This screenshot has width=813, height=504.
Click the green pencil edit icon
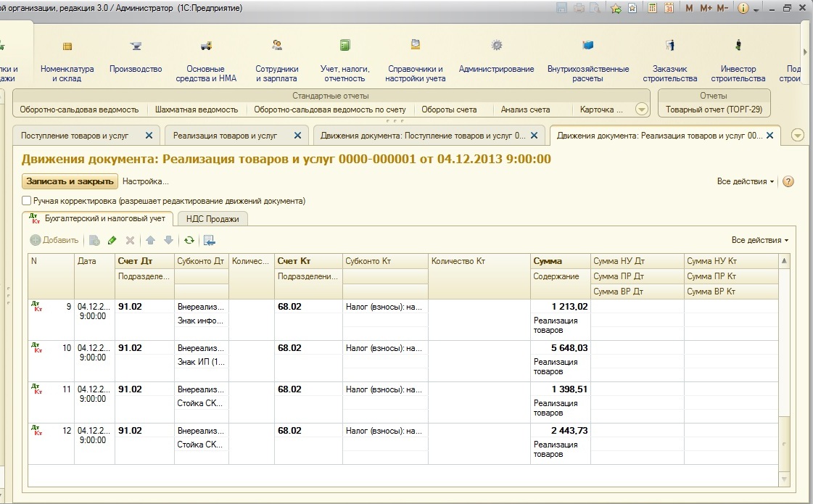pyautogui.click(x=112, y=240)
